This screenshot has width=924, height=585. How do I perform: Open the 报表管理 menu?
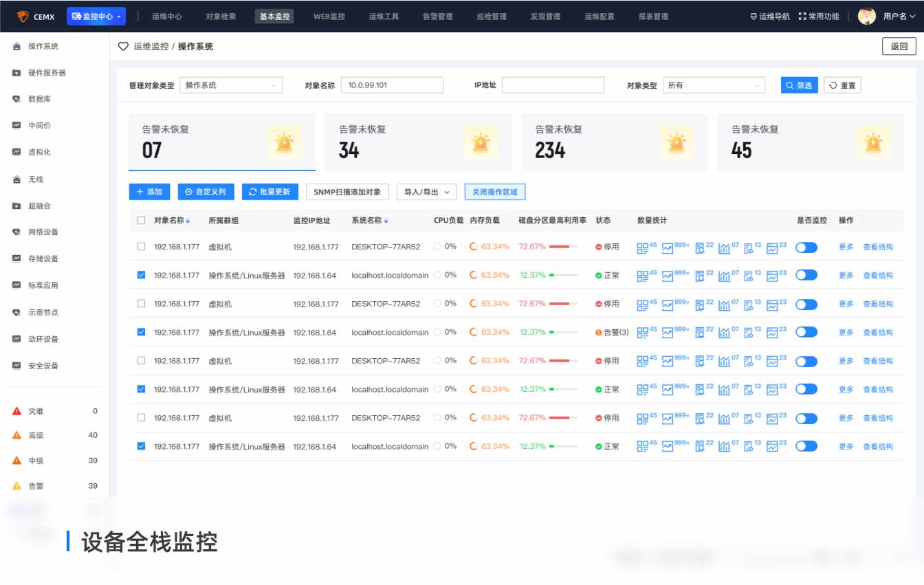point(653,16)
